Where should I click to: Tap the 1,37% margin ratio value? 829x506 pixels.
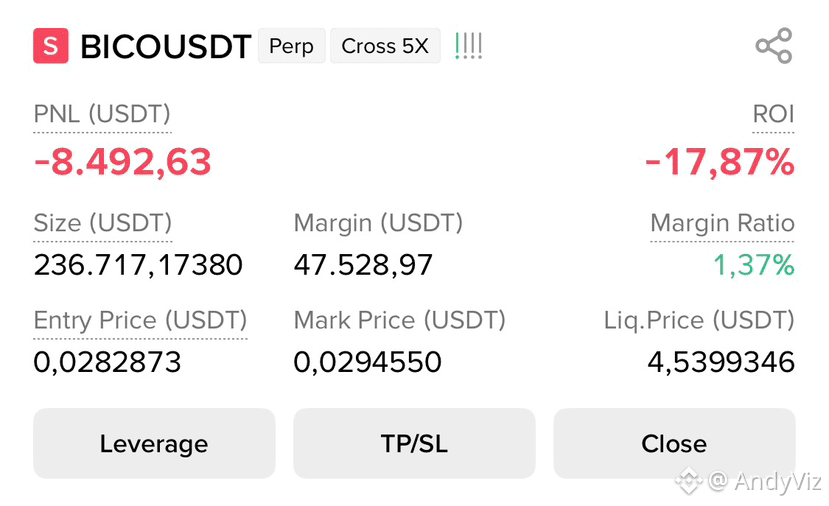754,265
